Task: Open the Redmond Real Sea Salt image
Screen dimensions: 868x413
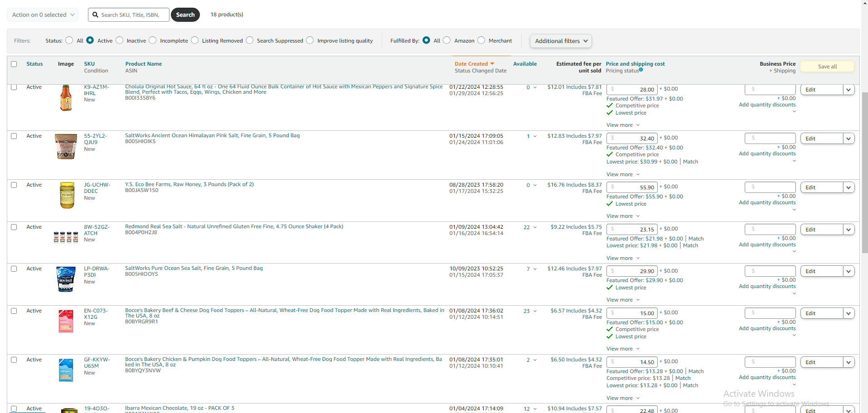Action: point(66,237)
